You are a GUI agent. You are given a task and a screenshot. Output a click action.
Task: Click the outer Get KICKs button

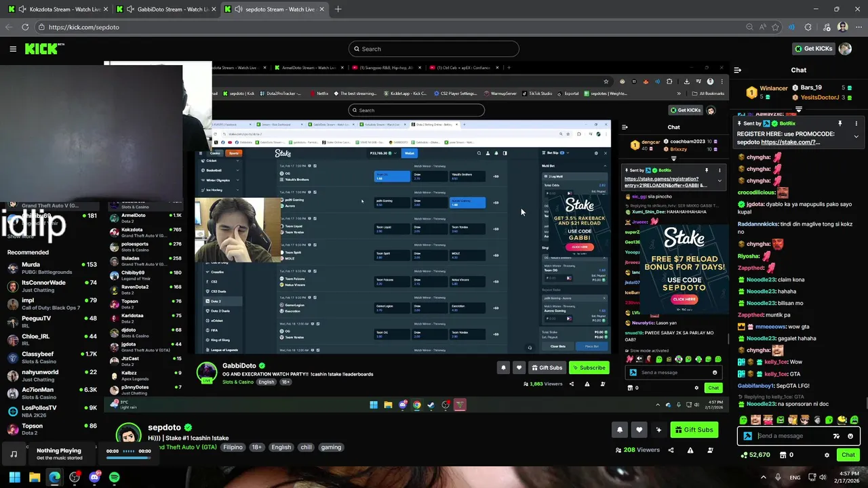[814, 49]
